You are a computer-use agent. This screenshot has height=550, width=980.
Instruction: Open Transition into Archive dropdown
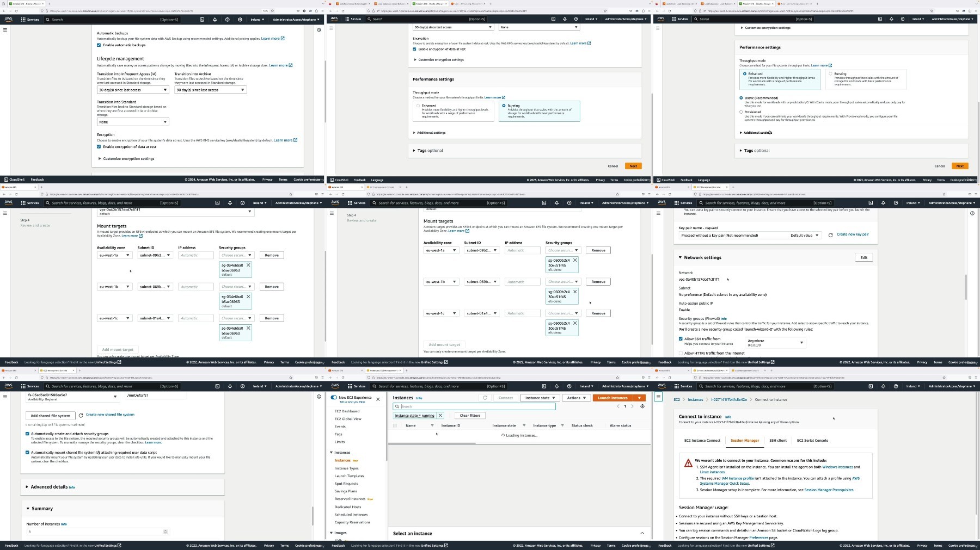210,90
